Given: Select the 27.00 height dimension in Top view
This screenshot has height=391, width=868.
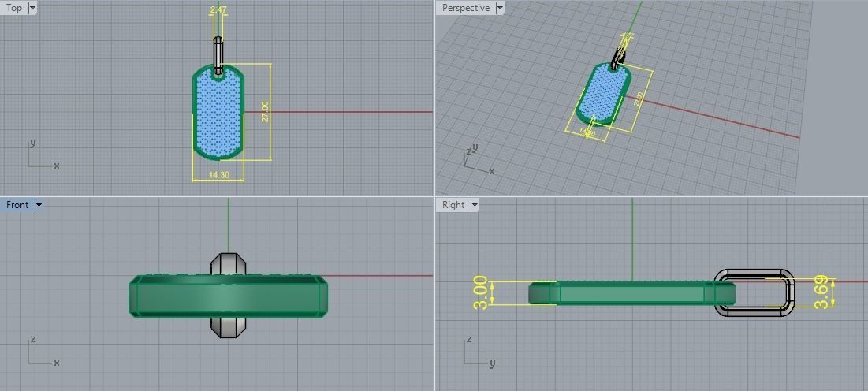Looking at the screenshot, I should 265,111.
